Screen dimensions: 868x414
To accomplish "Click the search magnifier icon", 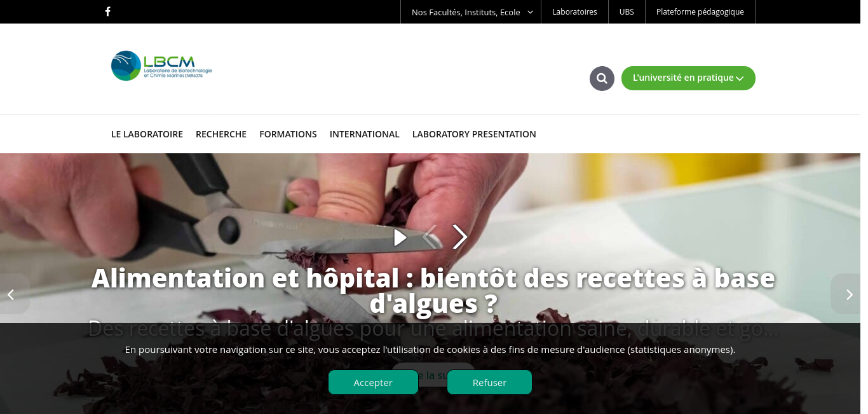I will click(x=602, y=78).
